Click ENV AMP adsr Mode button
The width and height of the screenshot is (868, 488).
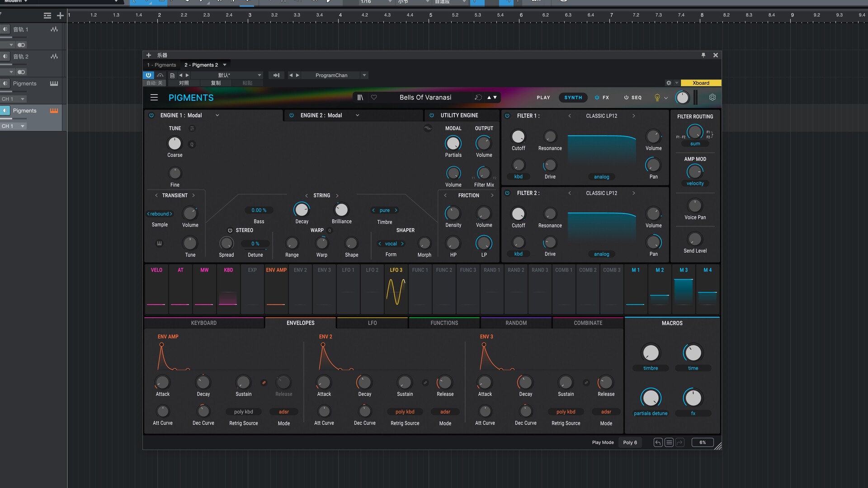(x=284, y=412)
